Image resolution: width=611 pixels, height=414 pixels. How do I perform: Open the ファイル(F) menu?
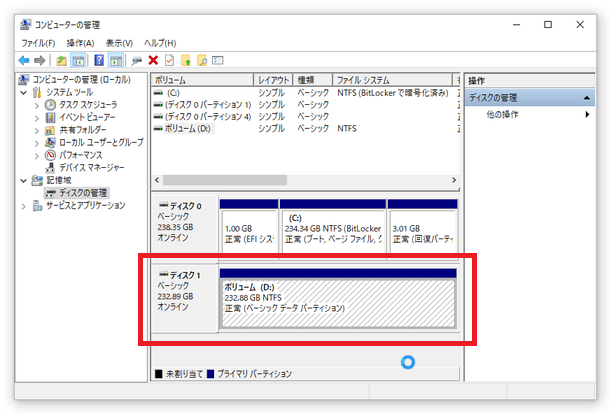pyautogui.click(x=38, y=43)
